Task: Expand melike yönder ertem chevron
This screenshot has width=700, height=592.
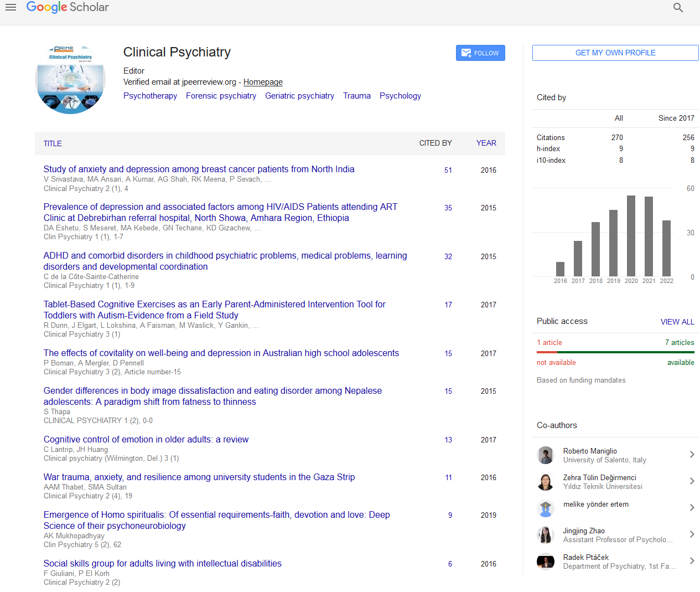Action: [692, 508]
